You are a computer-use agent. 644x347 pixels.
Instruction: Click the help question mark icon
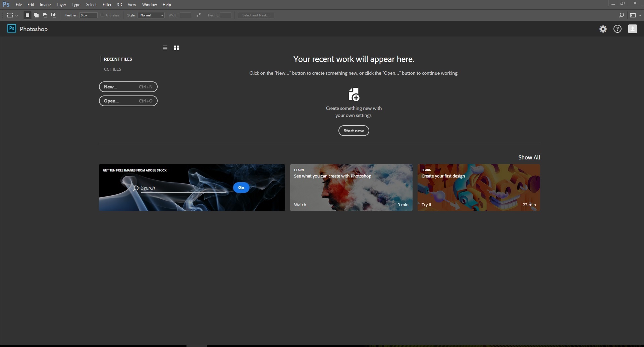[618, 29]
